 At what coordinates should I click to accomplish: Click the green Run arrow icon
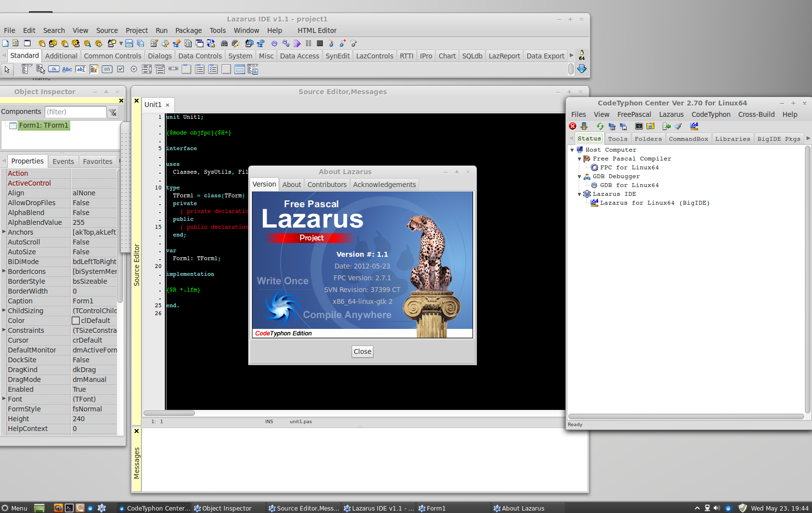pos(297,43)
